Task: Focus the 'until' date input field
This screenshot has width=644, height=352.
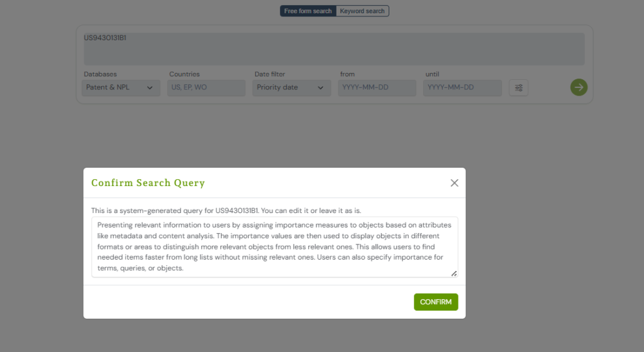Action: coord(462,87)
